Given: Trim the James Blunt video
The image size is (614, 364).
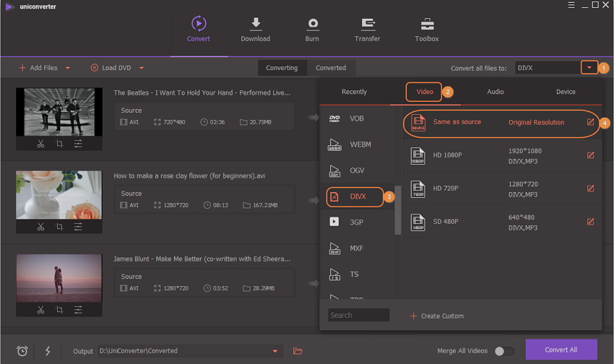Looking at the screenshot, I should point(40,310).
